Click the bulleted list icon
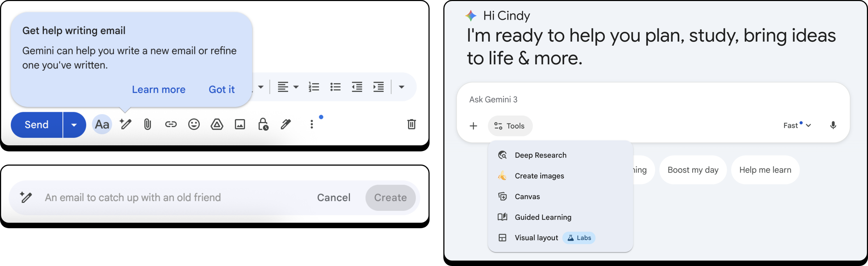The height and width of the screenshot is (266, 868). 335,87
